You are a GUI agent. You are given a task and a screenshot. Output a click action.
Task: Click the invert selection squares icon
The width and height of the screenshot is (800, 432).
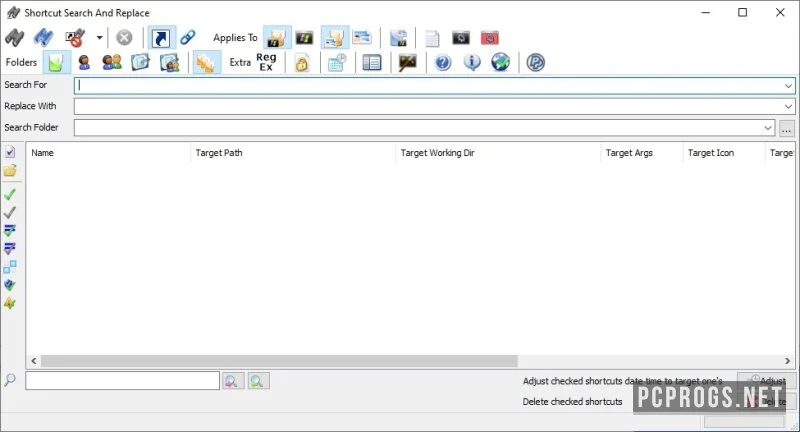tap(10, 267)
